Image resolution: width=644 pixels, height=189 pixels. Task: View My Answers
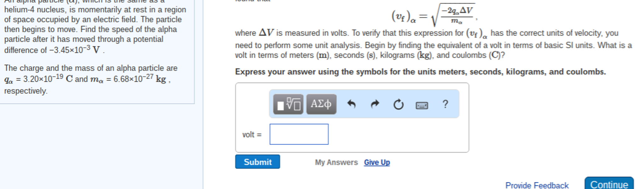click(336, 162)
